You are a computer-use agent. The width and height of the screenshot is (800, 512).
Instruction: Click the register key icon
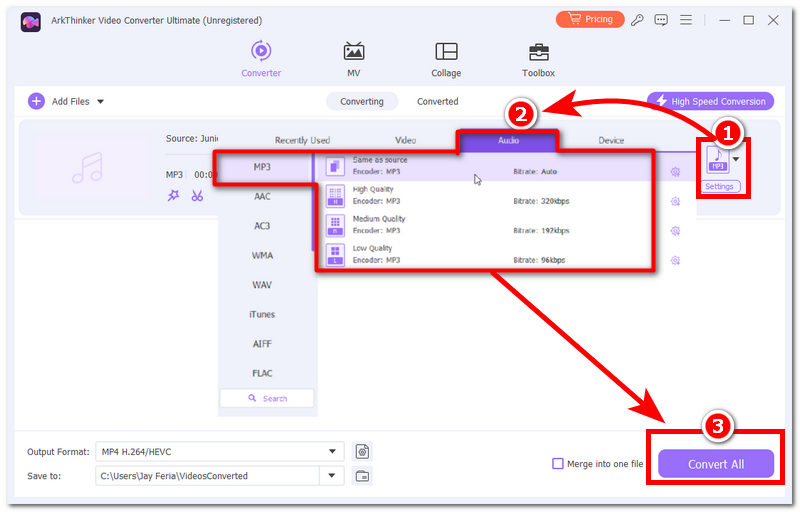coord(637,20)
